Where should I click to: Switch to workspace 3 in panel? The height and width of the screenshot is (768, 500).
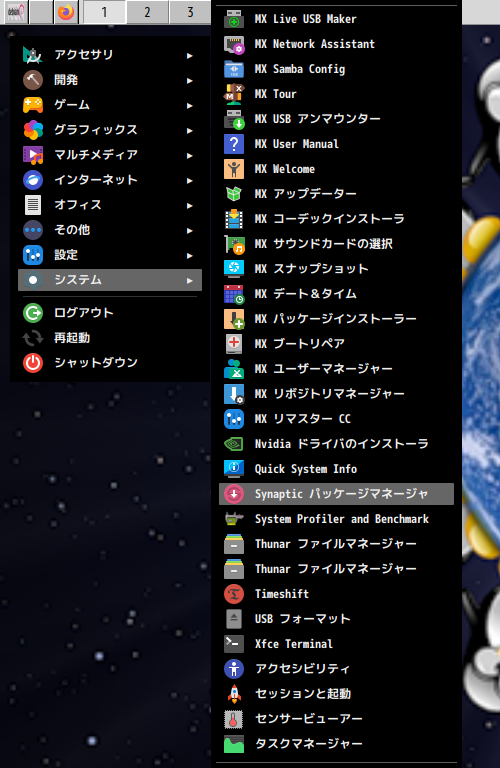pos(190,12)
